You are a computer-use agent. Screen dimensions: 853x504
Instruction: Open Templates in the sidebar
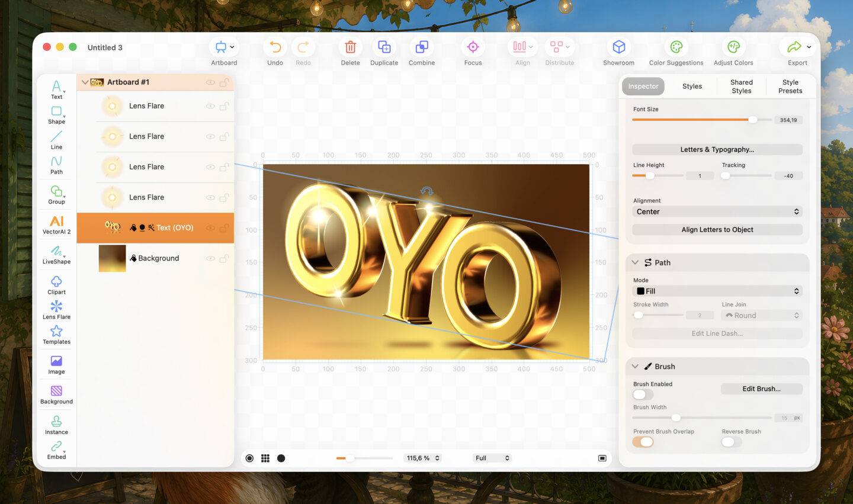pos(56,335)
